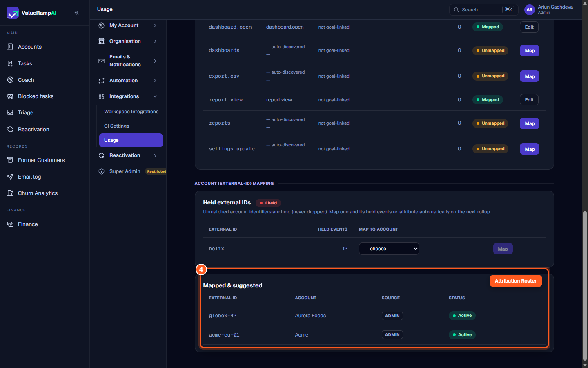The width and height of the screenshot is (588, 368).
Task: Expand the My Account section chevron
Action: tap(155, 25)
